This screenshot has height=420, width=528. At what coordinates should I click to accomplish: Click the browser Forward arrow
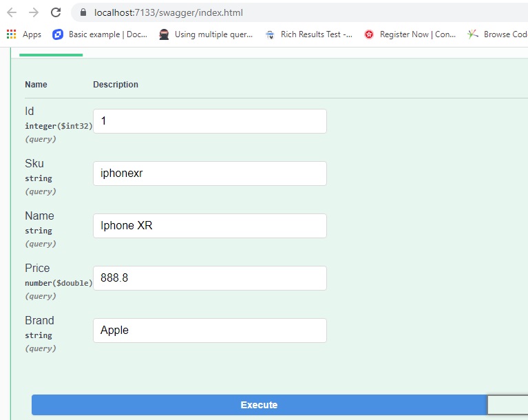(34, 12)
